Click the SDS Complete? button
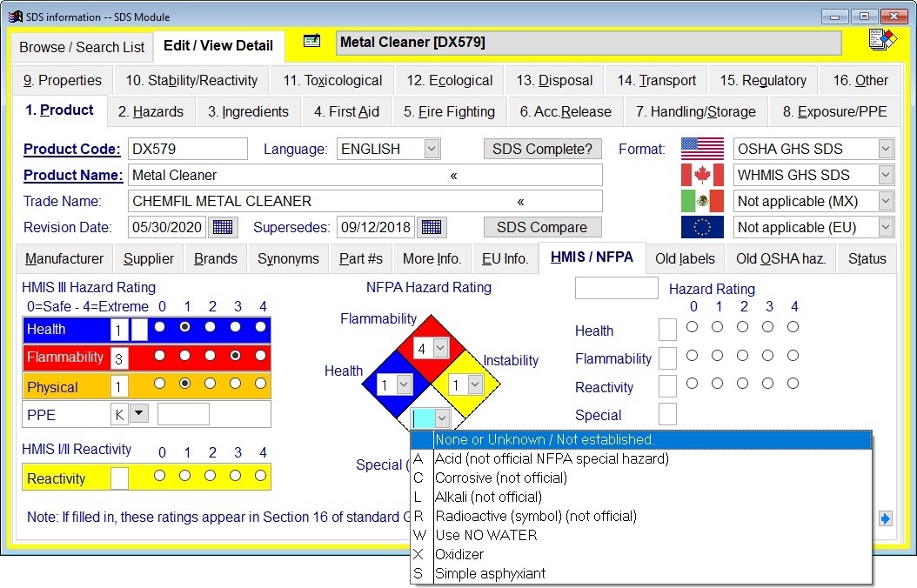The image size is (917, 588). (x=542, y=149)
